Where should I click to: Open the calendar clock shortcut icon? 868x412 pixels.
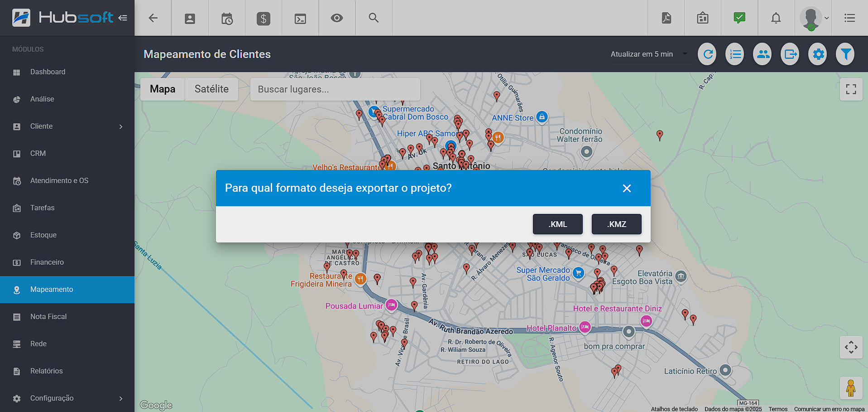(227, 18)
